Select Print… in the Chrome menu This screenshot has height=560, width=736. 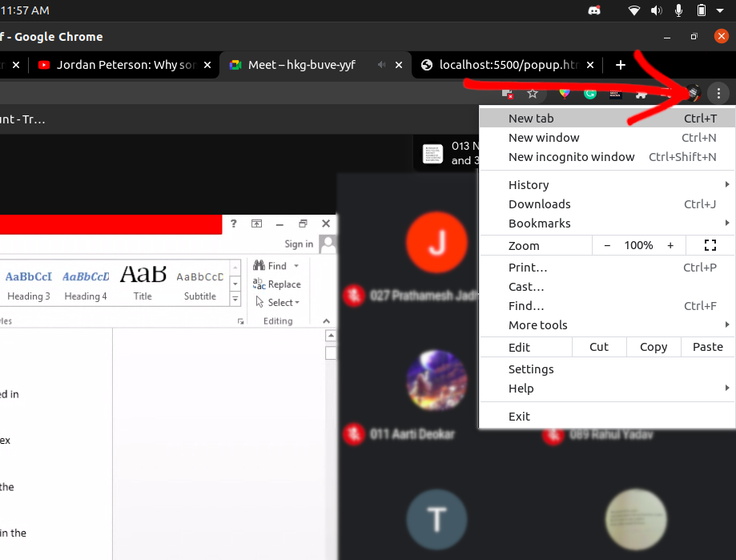coord(607,268)
